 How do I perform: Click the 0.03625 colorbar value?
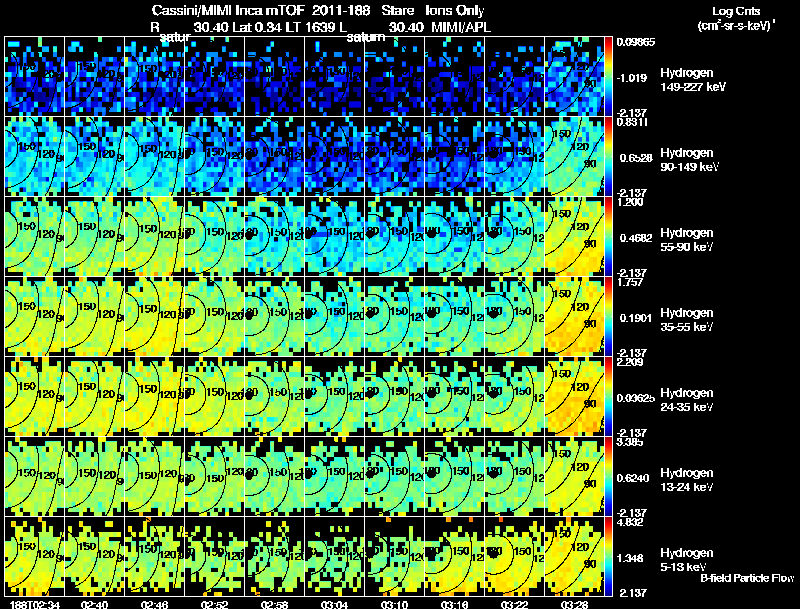(x=636, y=398)
